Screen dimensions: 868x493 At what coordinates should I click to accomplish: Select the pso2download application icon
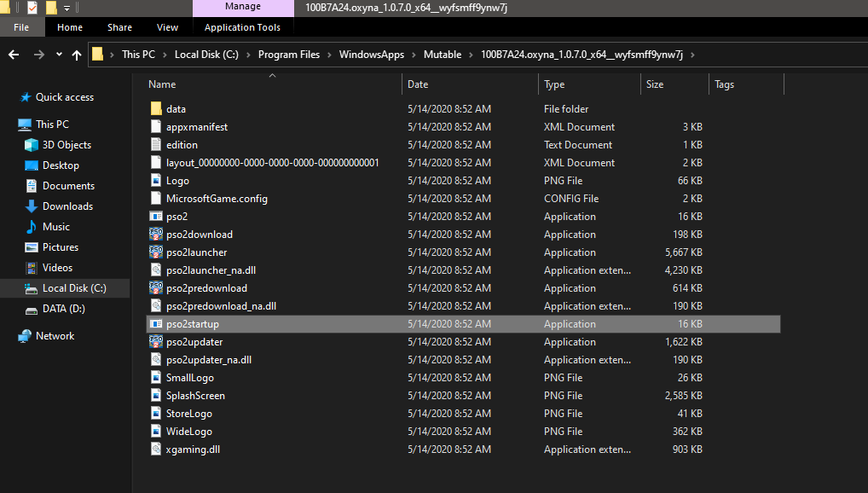pos(156,234)
